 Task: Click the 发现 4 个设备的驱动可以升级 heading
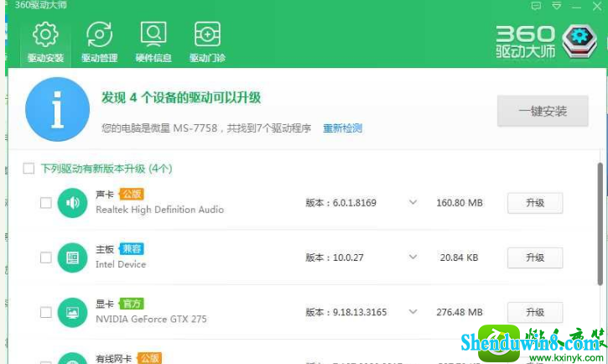point(181,97)
